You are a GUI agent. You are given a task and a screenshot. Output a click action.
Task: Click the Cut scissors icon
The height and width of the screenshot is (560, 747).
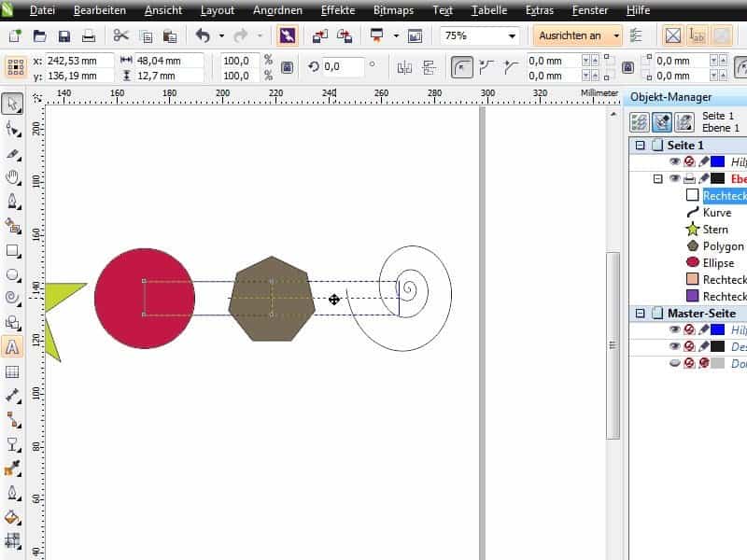click(120, 35)
